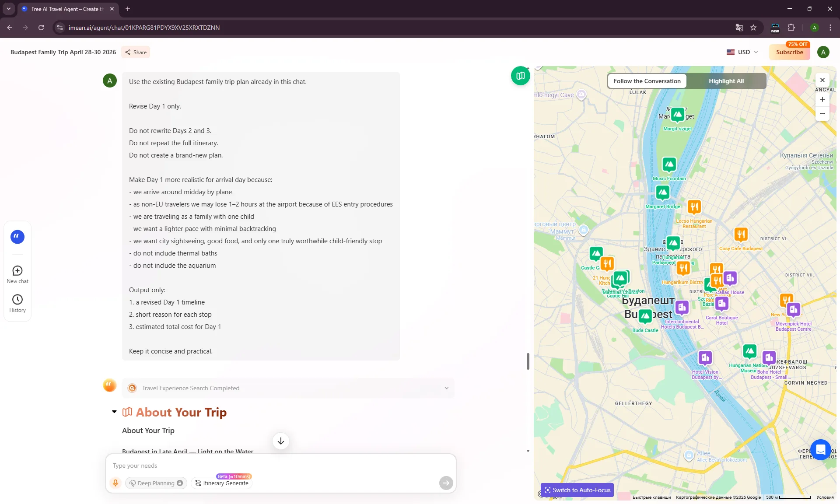This screenshot has width=840, height=504.
Task: Click the iMean logo icon in sidebar
Action: tap(17, 237)
